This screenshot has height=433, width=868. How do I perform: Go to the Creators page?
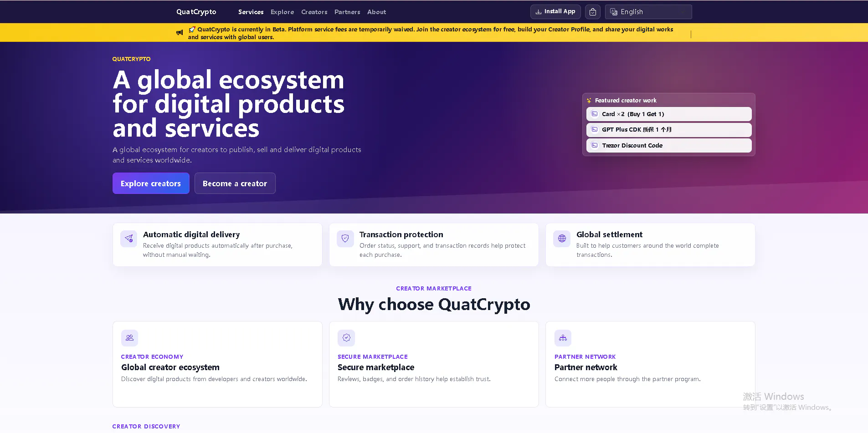coord(314,12)
